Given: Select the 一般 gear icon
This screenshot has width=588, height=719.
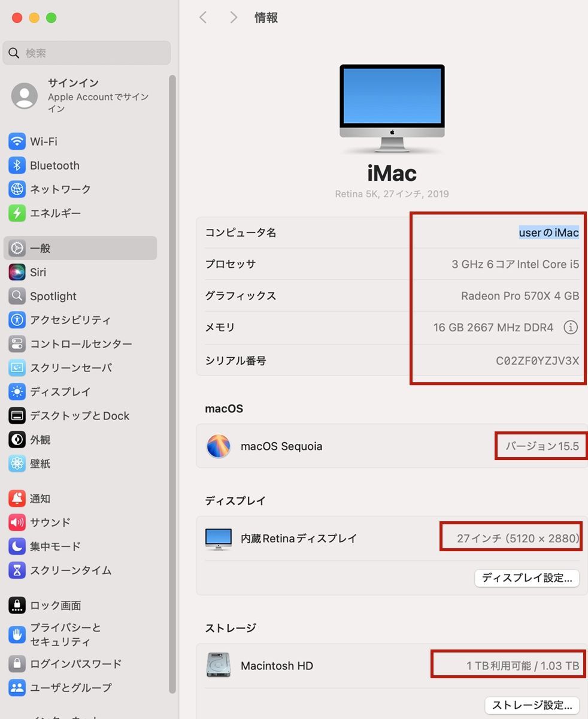Looking at the screenshot, I should (x=17, y=248).
